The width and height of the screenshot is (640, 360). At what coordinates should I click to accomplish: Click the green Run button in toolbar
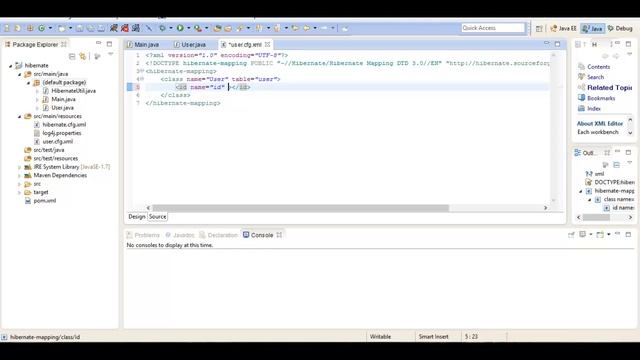pyautogui.click(x=180, y=28)
